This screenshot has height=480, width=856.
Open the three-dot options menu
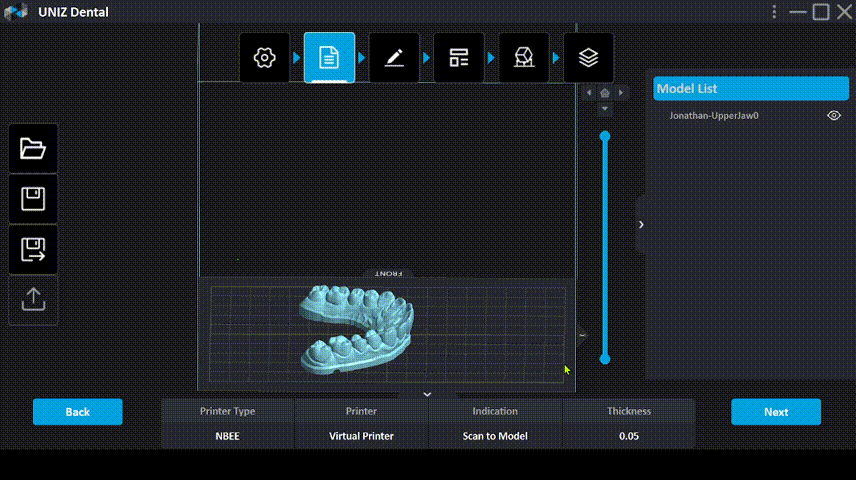774,11
